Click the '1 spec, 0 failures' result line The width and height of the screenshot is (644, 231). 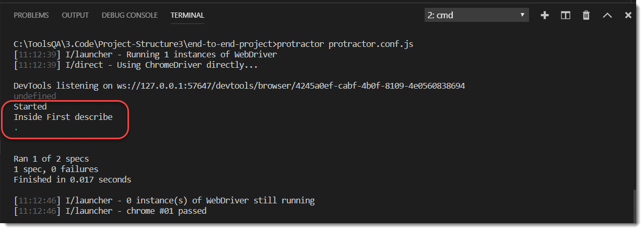(x=56, y=169)
